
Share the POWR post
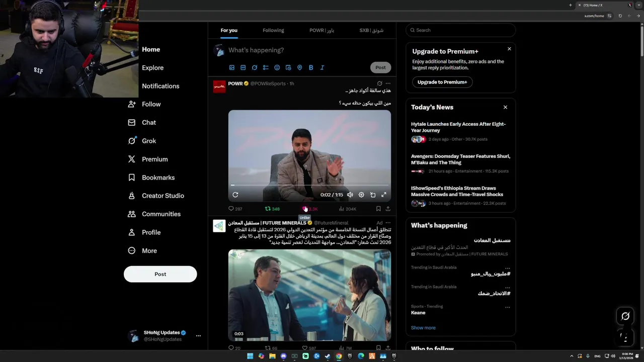tap(388, 209)
